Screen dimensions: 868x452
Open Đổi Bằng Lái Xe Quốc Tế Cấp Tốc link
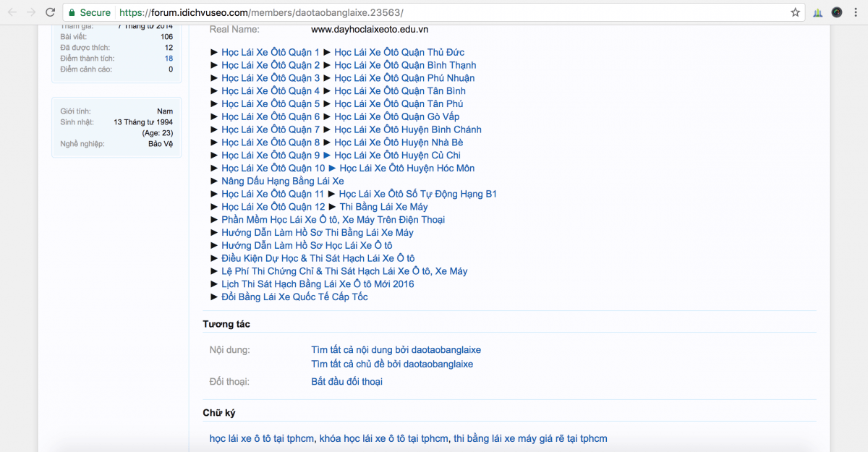294,297
